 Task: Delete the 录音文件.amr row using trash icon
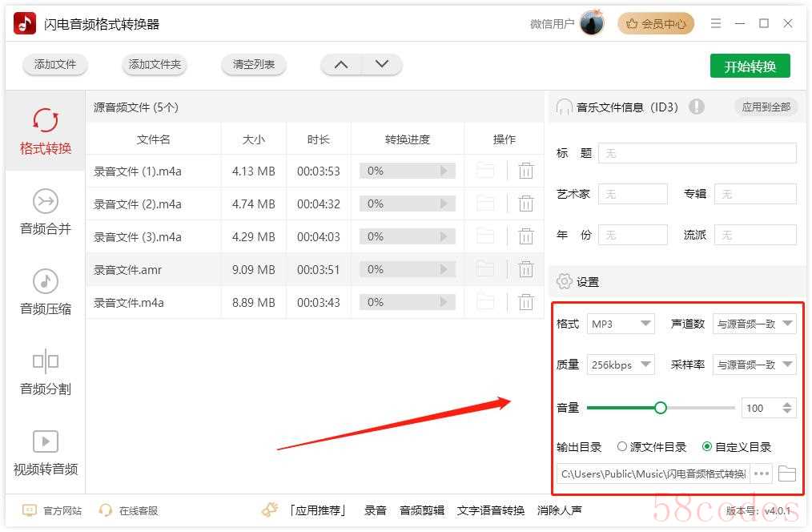525,269
